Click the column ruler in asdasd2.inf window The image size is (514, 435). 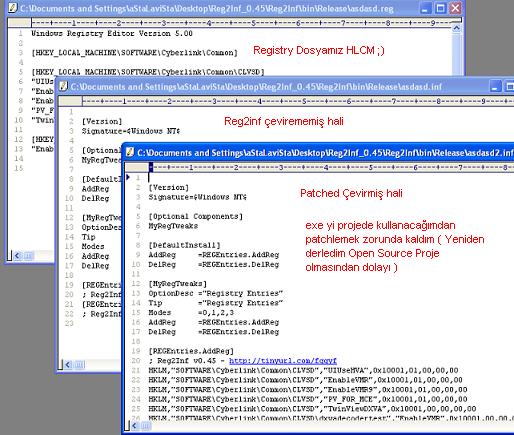[331, 167]
